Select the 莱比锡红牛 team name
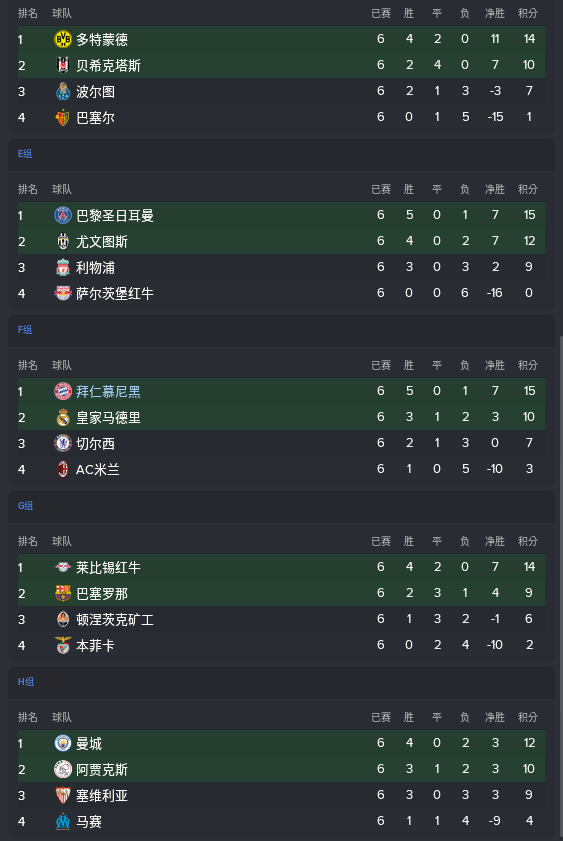This screenshot has height=841, width=563. tap(108, 567)
